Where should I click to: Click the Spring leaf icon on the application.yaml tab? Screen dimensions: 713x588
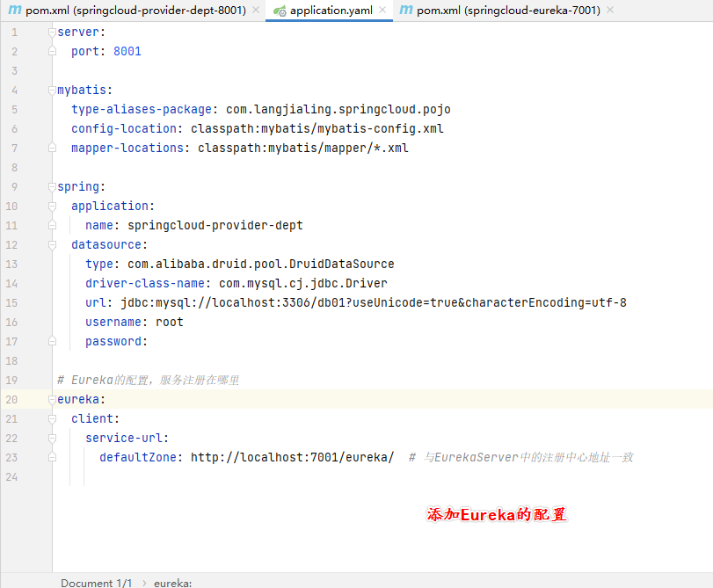[280, 11]
